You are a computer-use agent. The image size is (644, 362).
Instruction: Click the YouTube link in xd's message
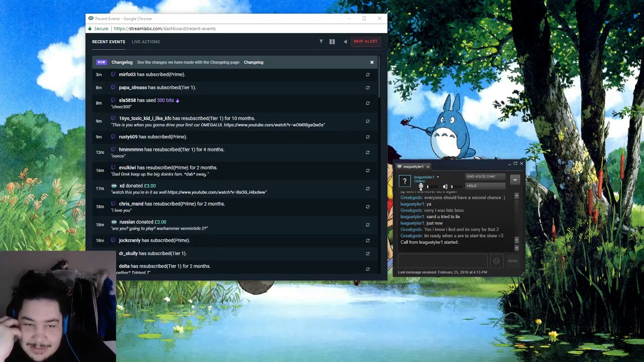click(217, 192)
